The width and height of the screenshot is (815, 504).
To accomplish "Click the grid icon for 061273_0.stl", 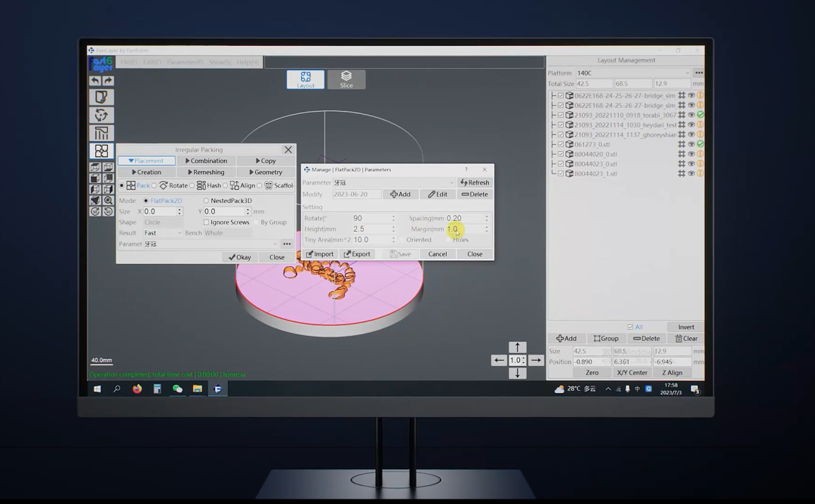I will point(681,144).
